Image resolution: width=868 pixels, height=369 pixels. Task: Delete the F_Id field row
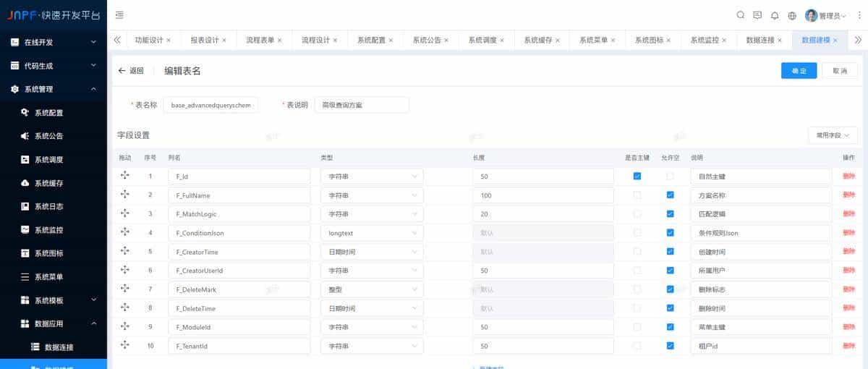848,176
